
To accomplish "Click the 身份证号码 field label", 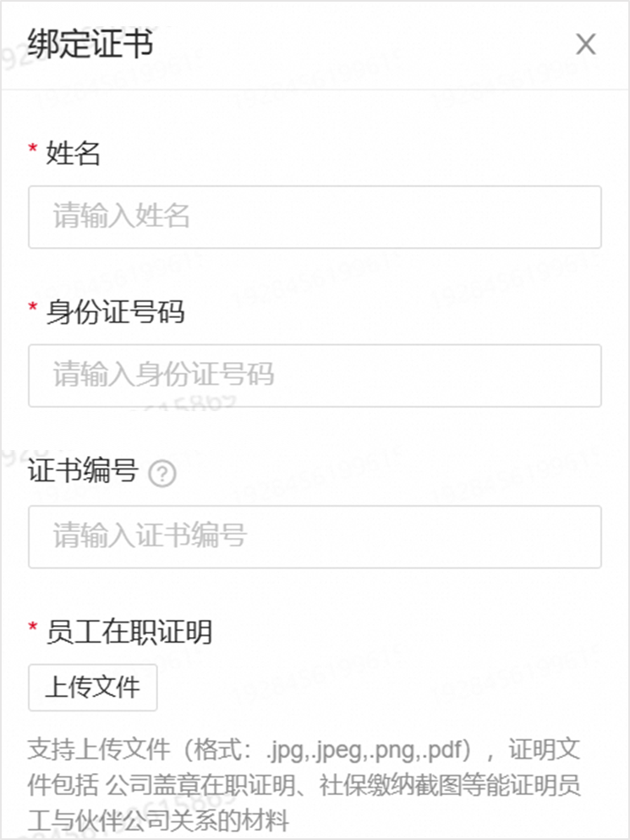I will [x=115, y=312].
